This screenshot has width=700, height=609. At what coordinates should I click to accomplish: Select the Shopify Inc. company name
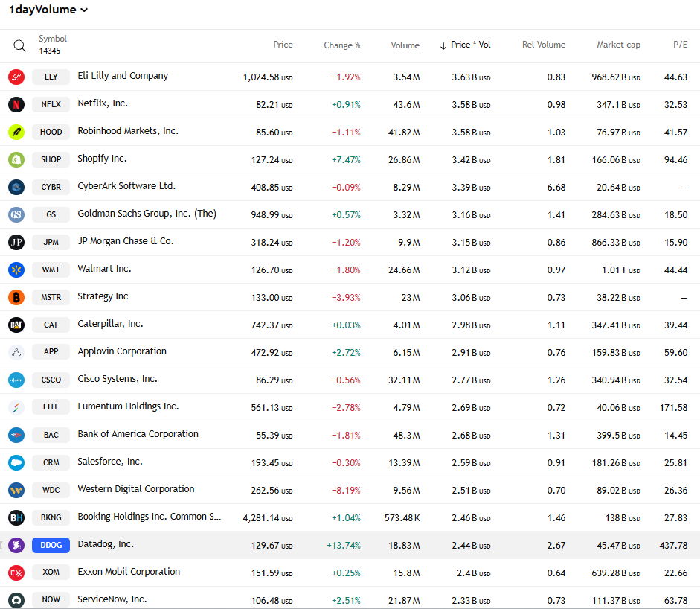[x=102, y=159]
